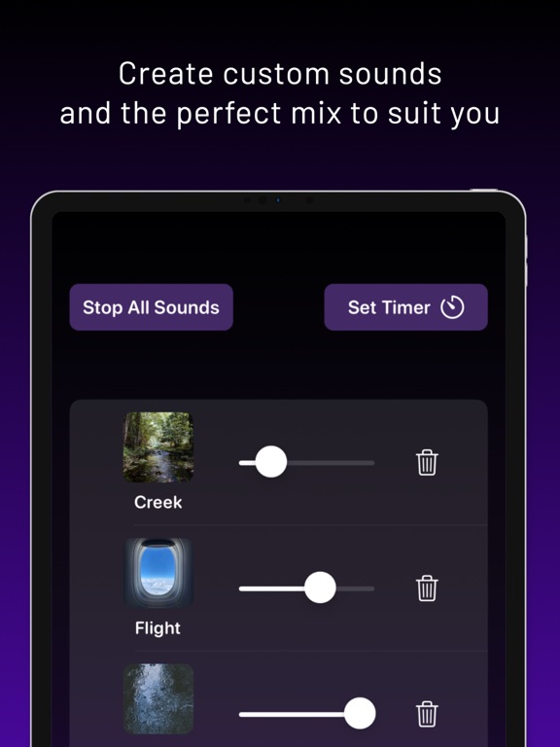Select the Creek forest stream thumbnail

pyautogui.click(x=158, y=447)
